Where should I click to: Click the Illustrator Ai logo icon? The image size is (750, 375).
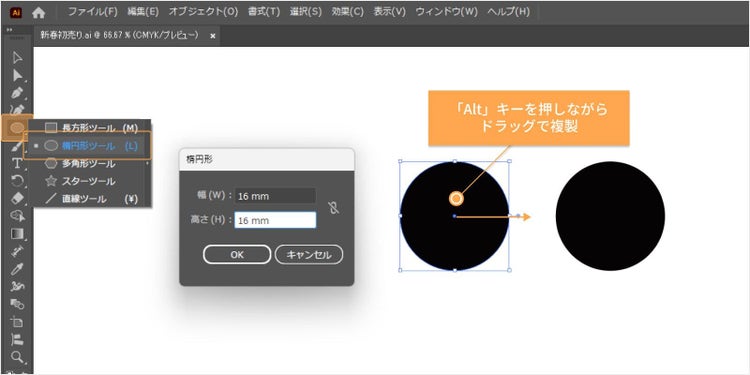(x=16, y=12)
